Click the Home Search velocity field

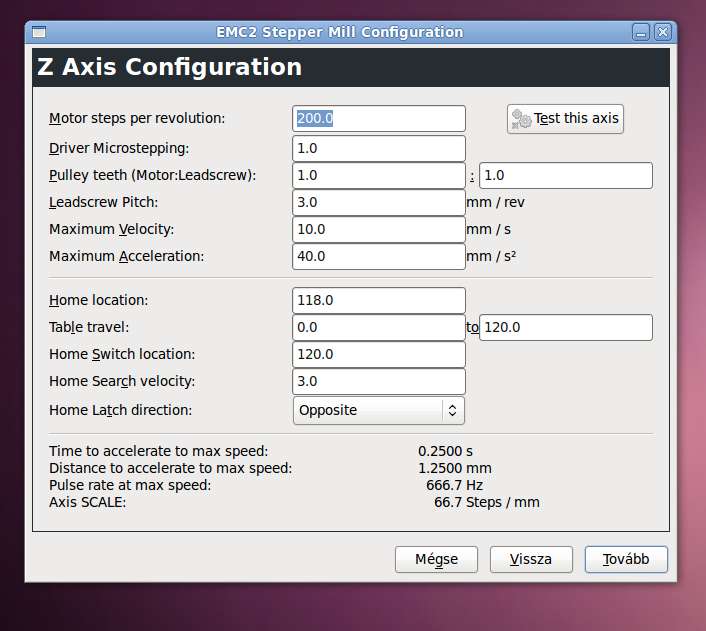tap(379, 381)
